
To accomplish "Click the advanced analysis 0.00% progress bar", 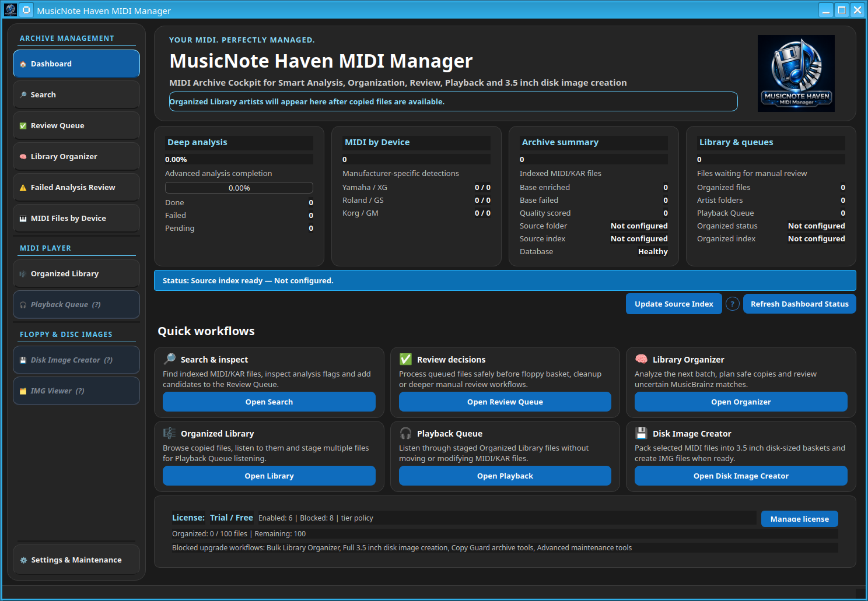I will click(x=239, y=188).
